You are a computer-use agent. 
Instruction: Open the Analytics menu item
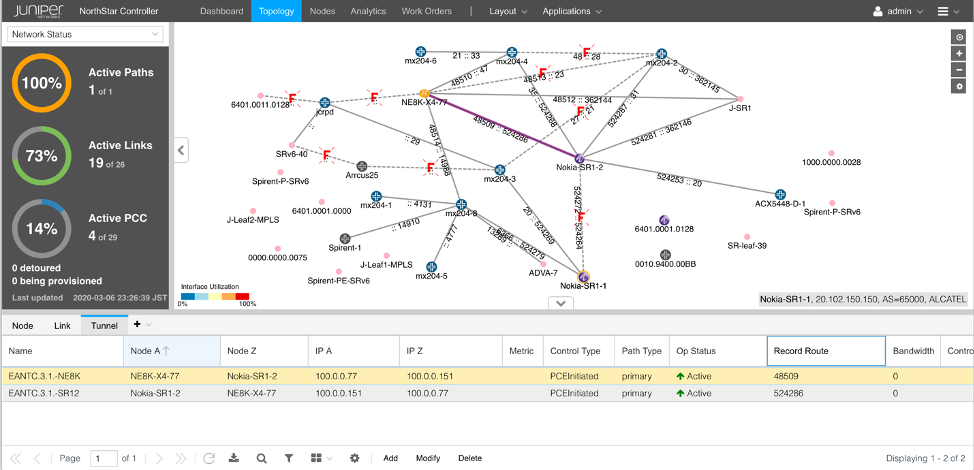click(368, 12)
